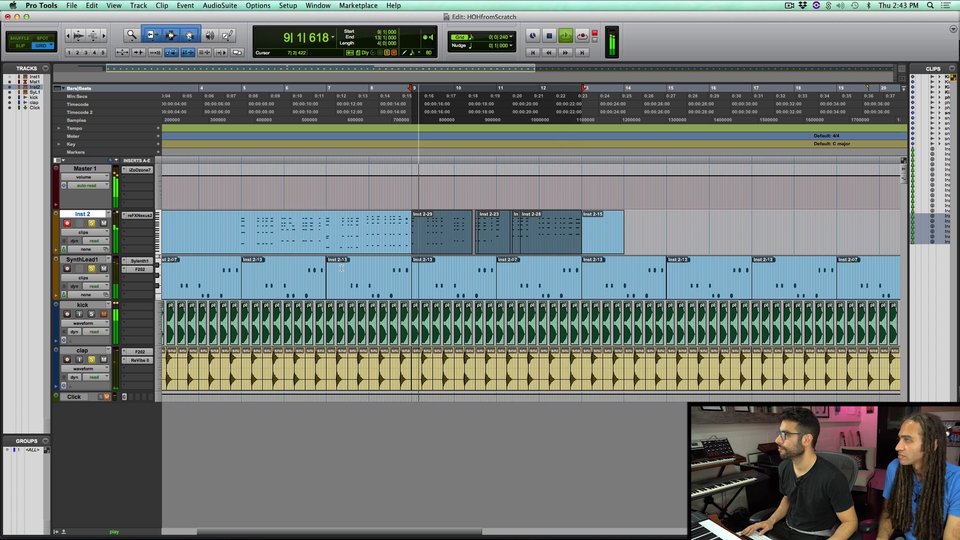Solo the clap track

tap(92, 359)
